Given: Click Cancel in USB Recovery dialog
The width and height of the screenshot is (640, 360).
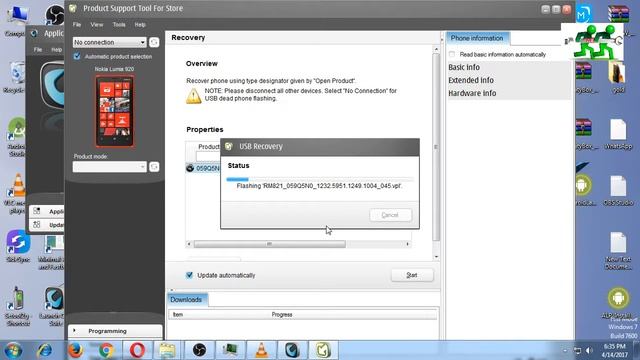Looking at the screenshot, I should [391, 215].
